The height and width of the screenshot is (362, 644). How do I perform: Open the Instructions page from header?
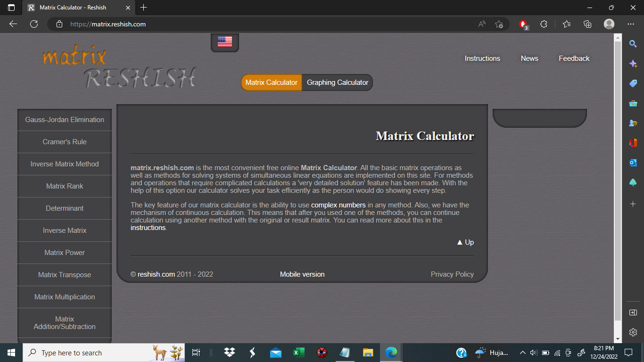click(x=482, y=58)
